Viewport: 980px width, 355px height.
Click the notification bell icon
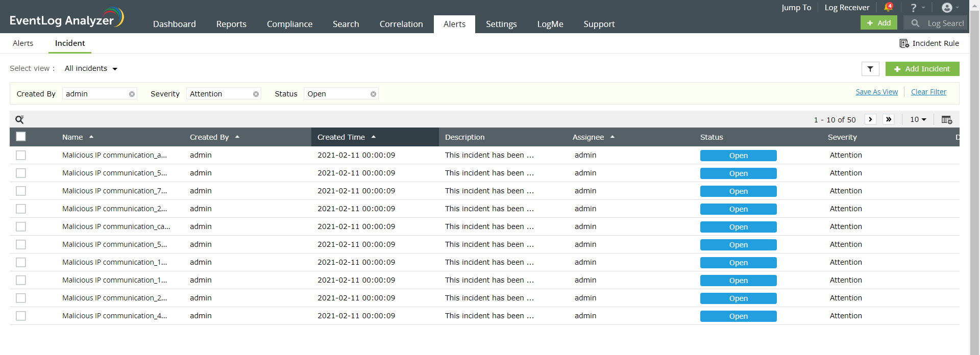pyautogui.click(x=888, y=7)
